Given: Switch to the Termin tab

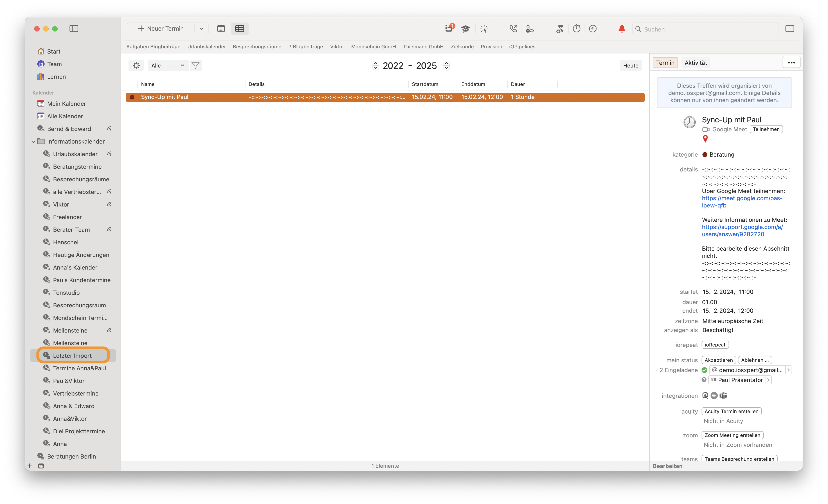Looking at the screenshot, I should (665, 63).
